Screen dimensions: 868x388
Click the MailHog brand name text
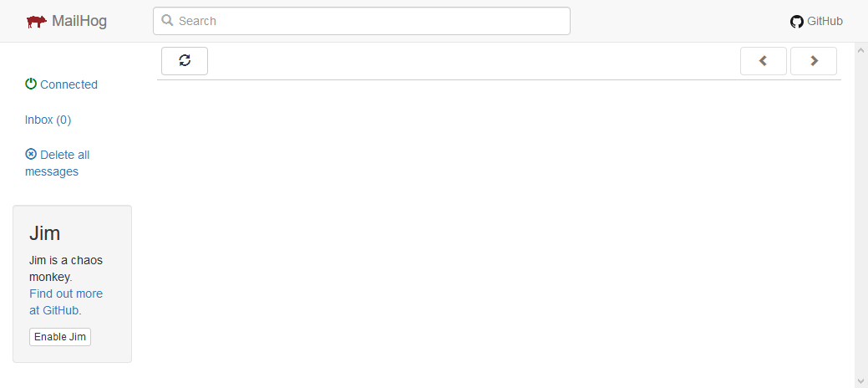[79, 21]
